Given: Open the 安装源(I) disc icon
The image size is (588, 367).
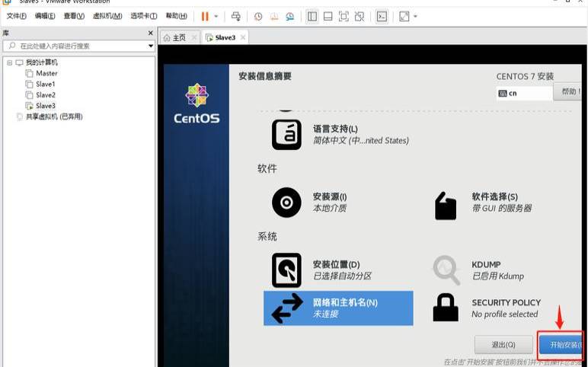Looking at the screenshot, I should [x=286, y=203].
